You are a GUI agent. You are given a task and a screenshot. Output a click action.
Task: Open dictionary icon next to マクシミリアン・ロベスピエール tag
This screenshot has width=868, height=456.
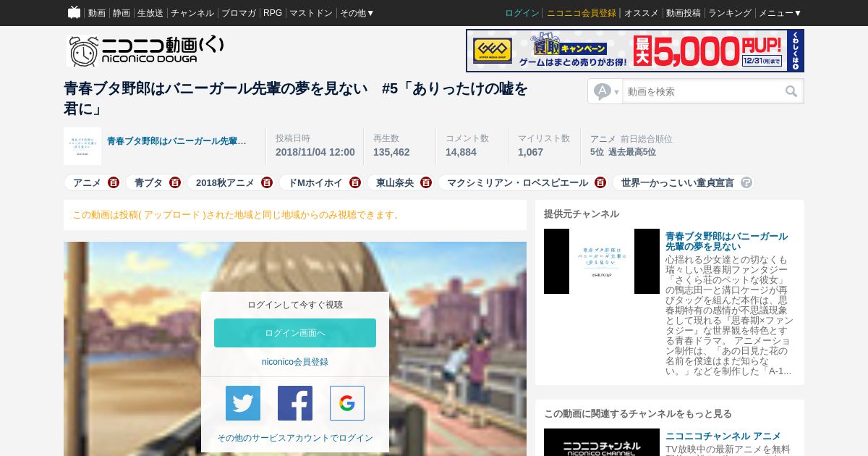click(x=600, y=182)
